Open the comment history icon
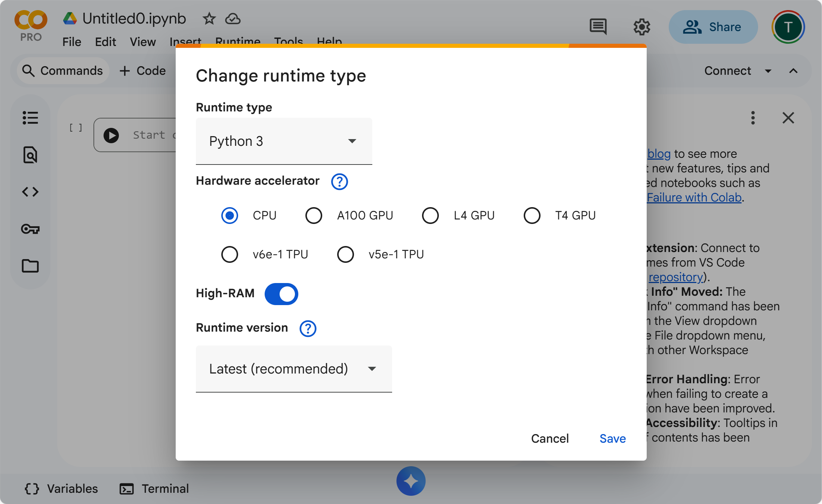This screenshot has height=504, width=822. click(597, 27)
